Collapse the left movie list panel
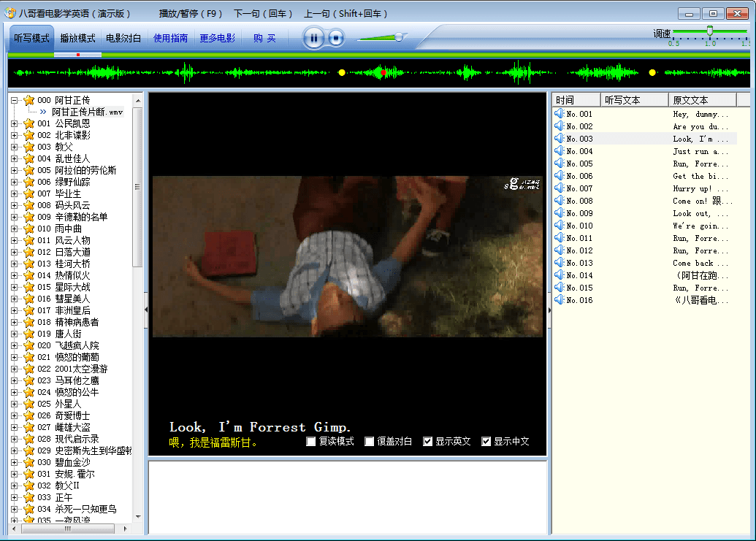756x541 pixels. [x=145, y=310]
